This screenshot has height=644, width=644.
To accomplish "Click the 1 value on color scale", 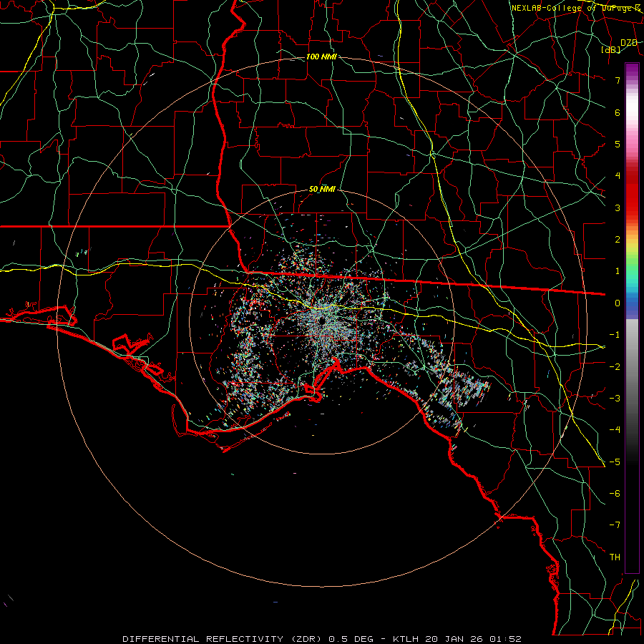I will [618, 271].
